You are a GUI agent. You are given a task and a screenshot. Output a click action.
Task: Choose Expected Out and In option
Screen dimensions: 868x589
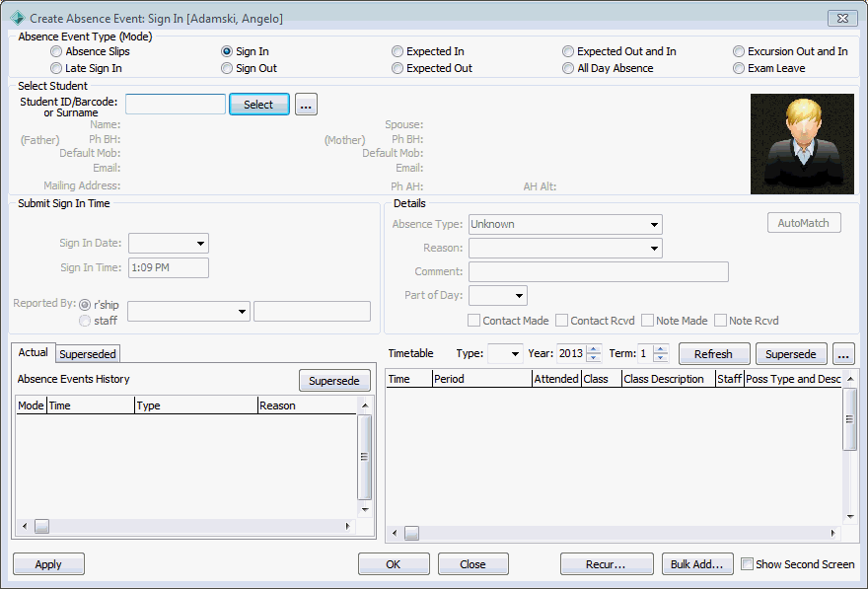tap(567, 51)
